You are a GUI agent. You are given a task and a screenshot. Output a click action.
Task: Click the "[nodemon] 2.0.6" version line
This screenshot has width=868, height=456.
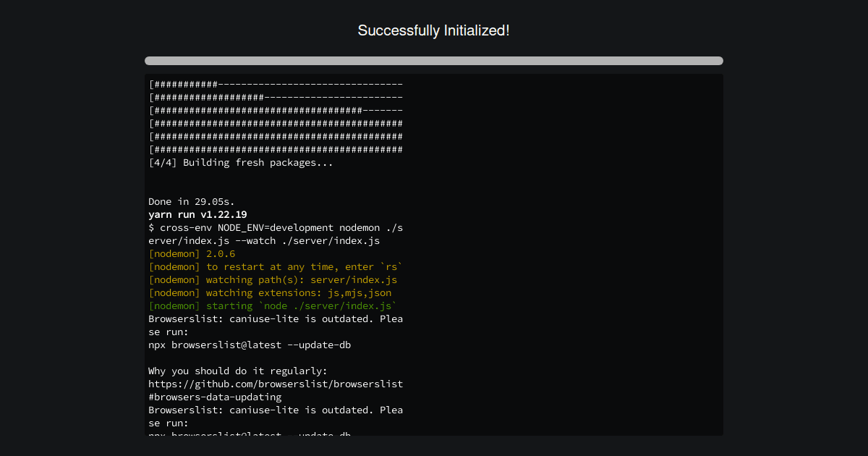[x=192, y=253]
